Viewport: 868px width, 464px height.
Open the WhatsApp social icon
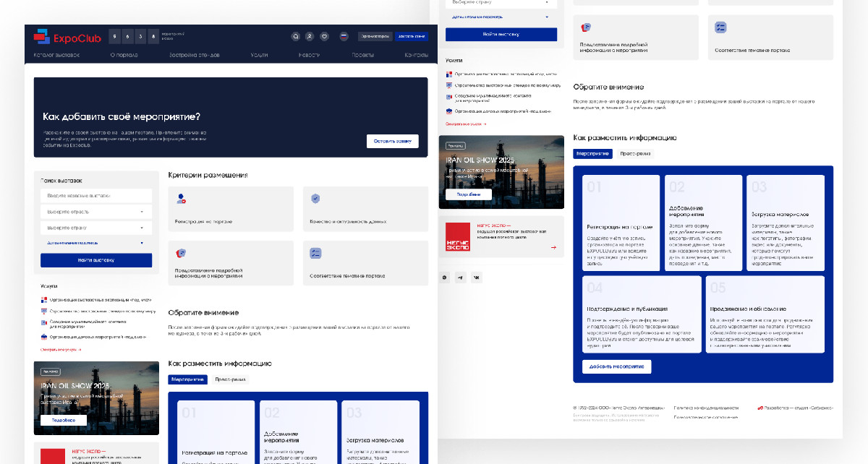pyautogui.click(x=445, y=278)
